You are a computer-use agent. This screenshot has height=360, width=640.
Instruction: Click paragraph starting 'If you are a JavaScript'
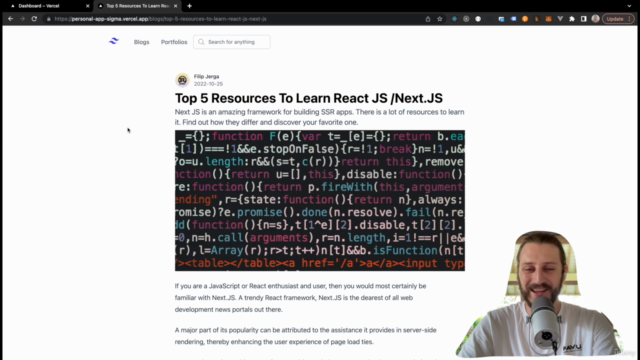click(x=300, y=298)
